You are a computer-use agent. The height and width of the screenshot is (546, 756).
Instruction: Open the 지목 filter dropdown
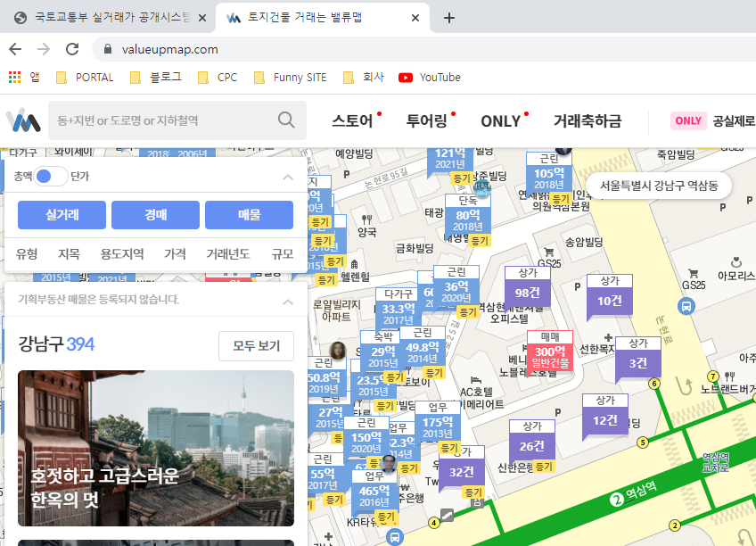[69, 253]
